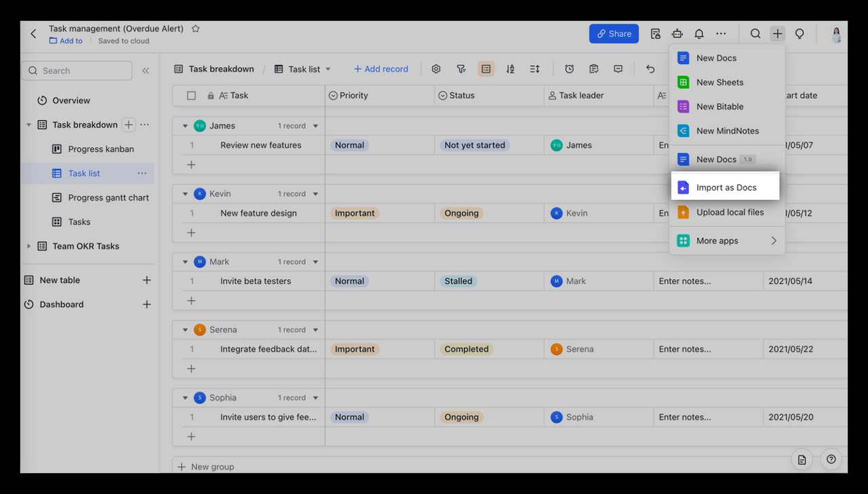Select Import as Docs menu entry
The height and width of the screenshot is (494, 868).
pyautogui.click(x=726, y=188)
